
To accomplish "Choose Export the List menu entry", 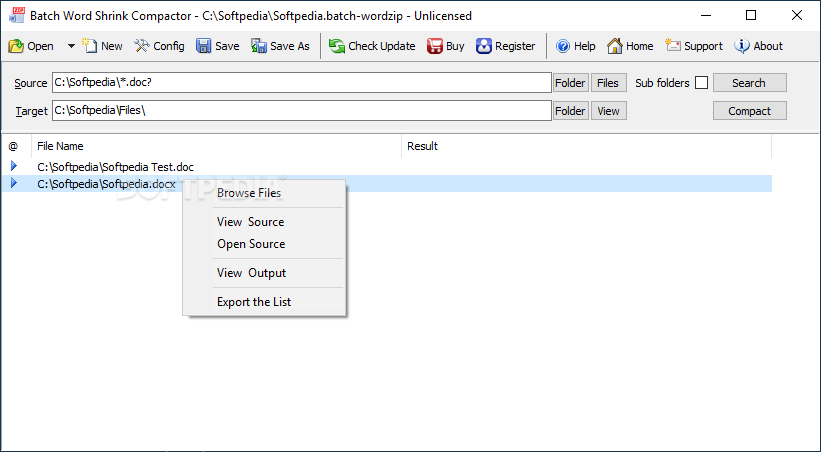I will point(264,302).
